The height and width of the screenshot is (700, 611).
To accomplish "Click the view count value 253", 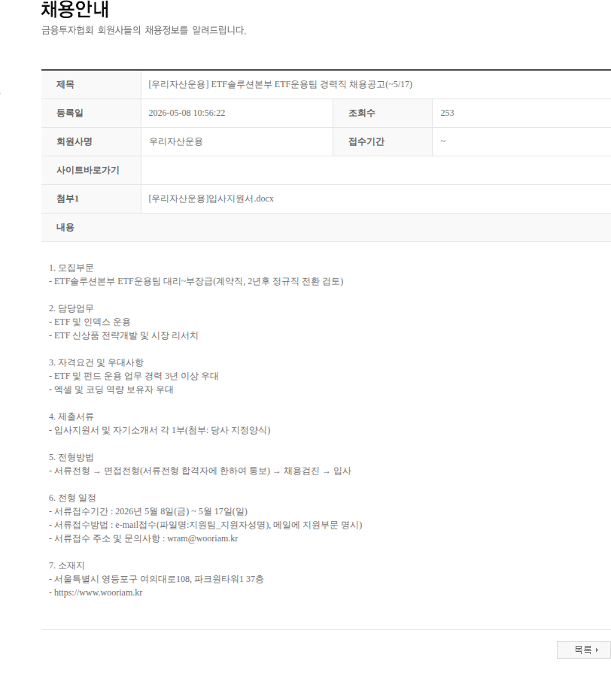I will [x=447, y=113].
